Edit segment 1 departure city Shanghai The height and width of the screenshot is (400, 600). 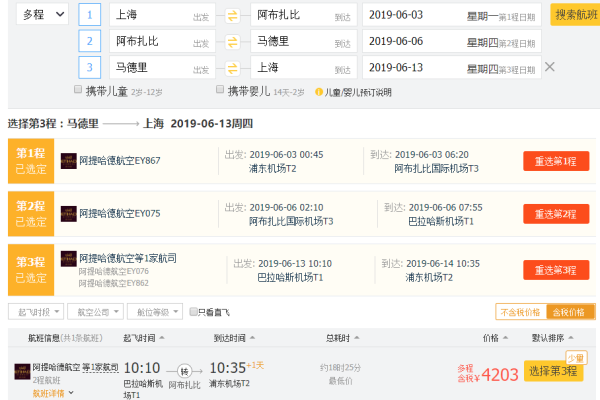[162, 15]
